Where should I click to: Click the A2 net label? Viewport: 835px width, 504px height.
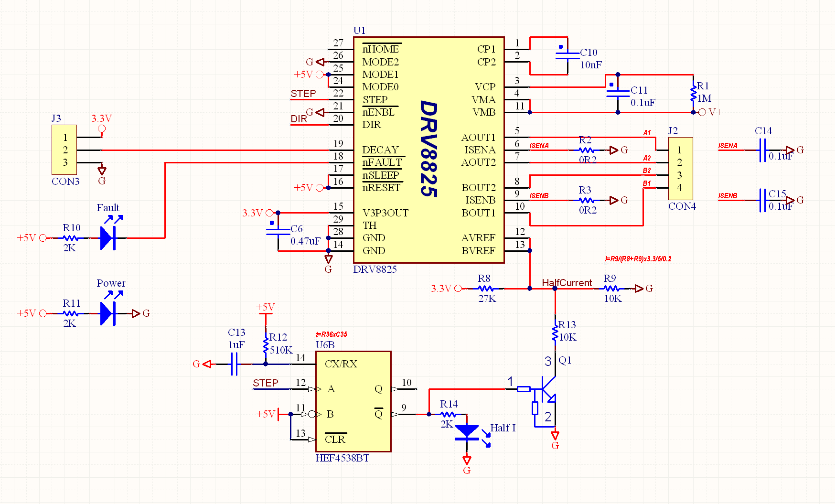pos(647,158)
